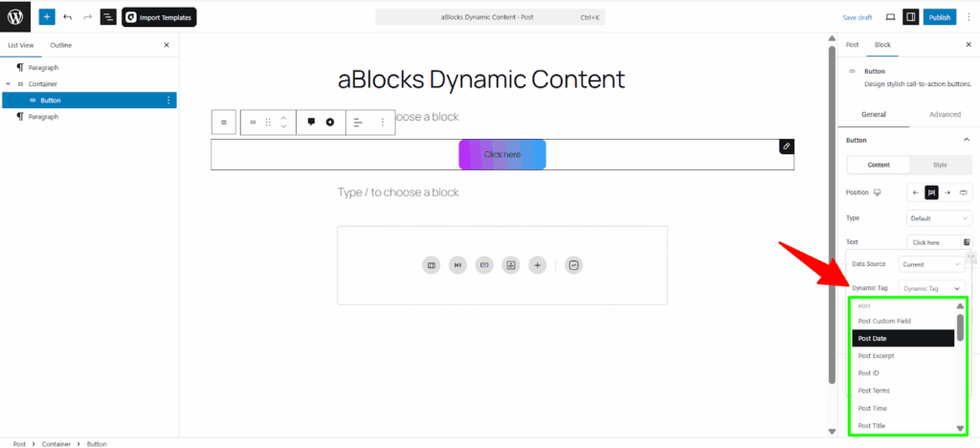Open the Advanced tab

(945, 114)
